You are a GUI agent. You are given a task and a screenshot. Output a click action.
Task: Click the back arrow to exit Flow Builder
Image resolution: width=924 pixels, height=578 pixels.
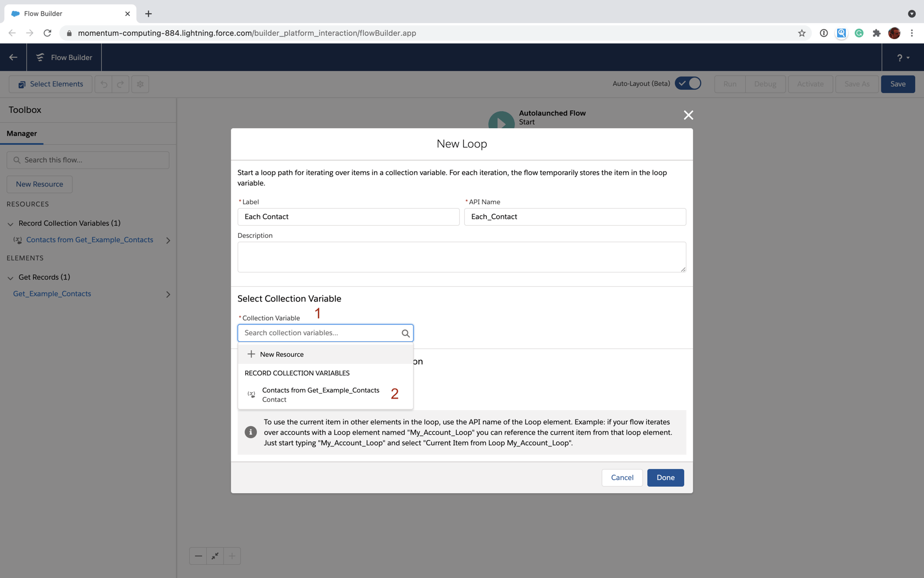pos(13,57)
